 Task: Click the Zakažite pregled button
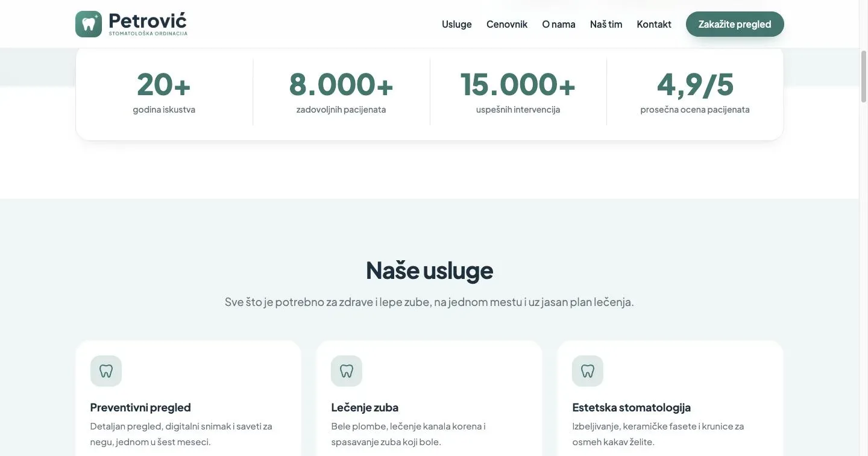pos(735,24)
